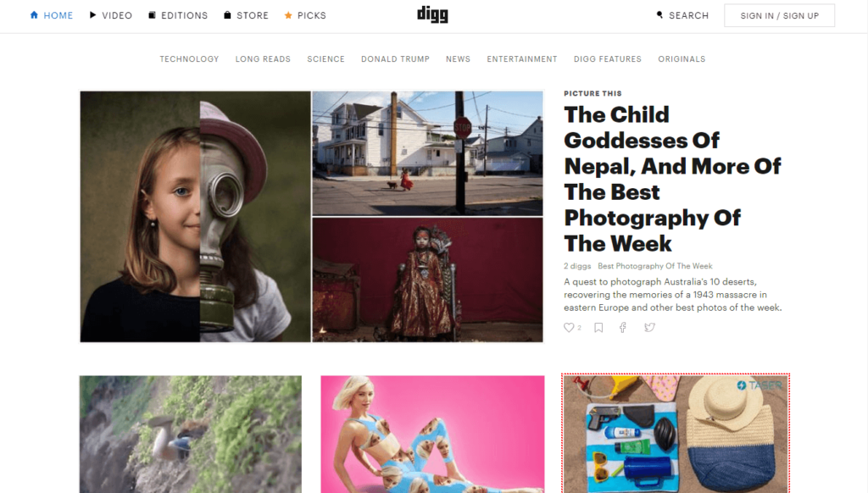
Task: Open the Child Goddesses Of Nepal headline
Action: click(x=672, y=179)
